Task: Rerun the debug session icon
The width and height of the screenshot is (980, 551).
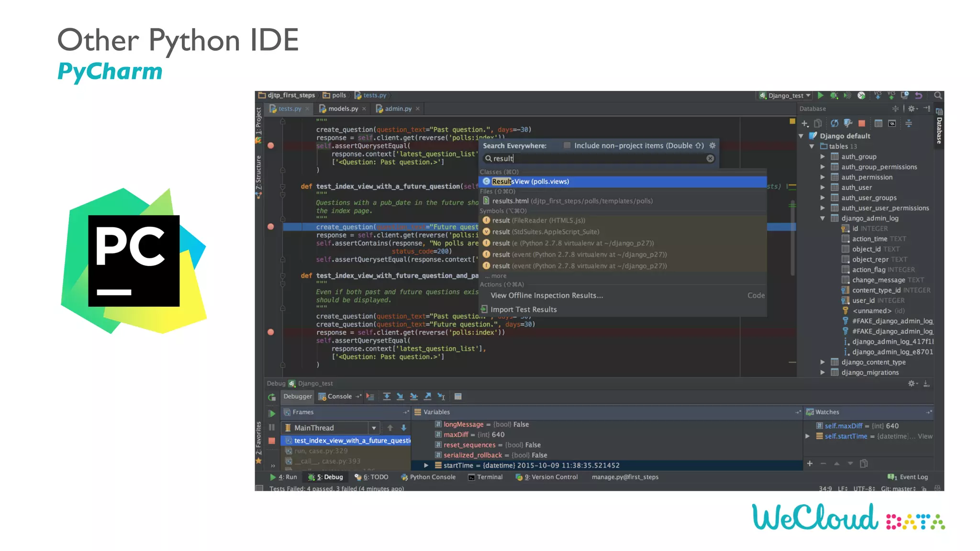Action: 272,397
